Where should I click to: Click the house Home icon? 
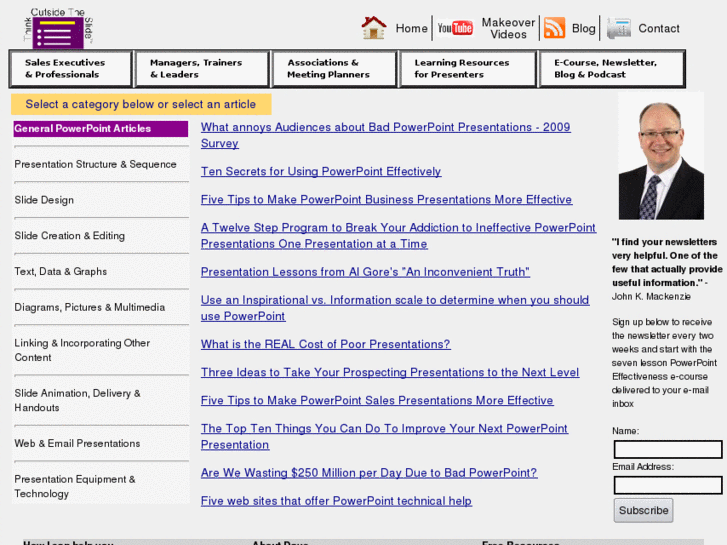(x=374, y=28)
